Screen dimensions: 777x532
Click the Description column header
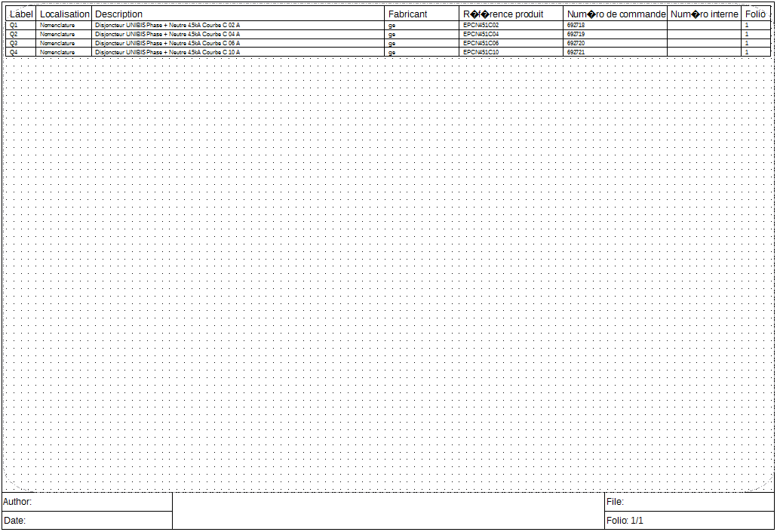click(x=119, y=14)
